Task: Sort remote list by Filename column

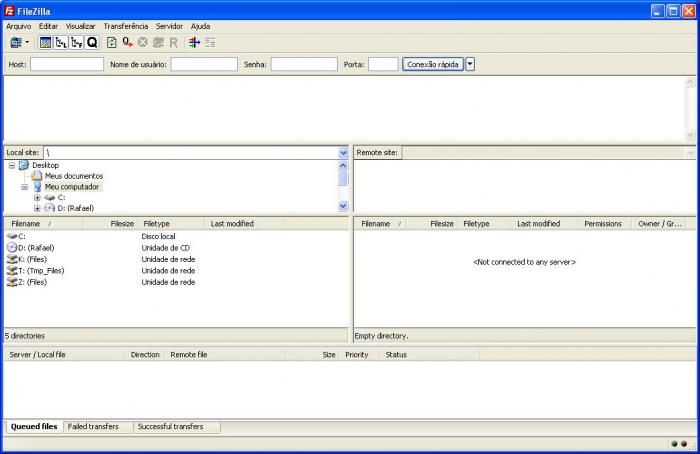Action: click(380, 224)
